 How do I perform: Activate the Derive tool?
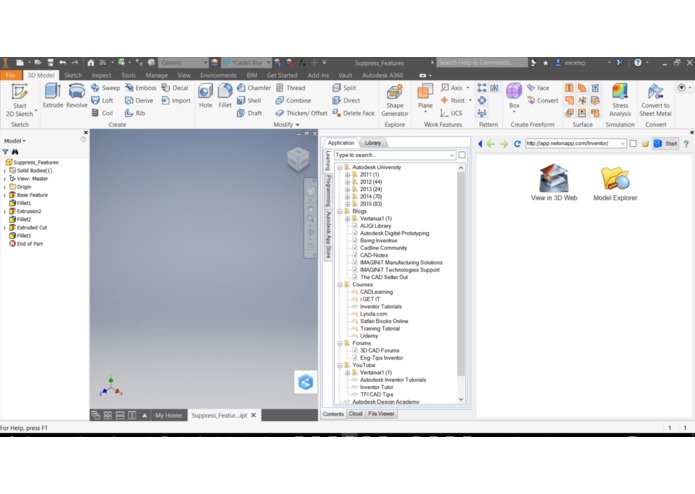(x=139, y=101)
